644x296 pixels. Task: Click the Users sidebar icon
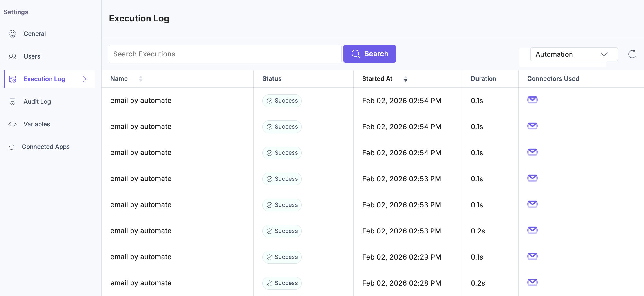[x=12, y=56]
